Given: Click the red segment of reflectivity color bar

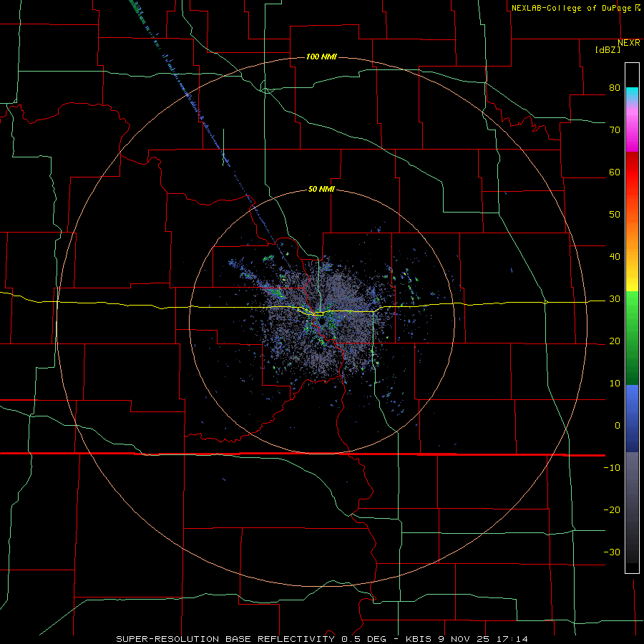Looking at the screenshot, I should click(632, 177).
